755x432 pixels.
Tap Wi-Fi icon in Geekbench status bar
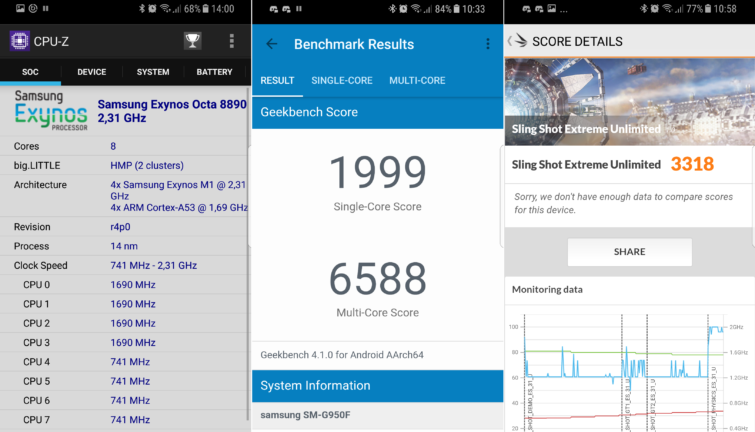coord(417,9)
